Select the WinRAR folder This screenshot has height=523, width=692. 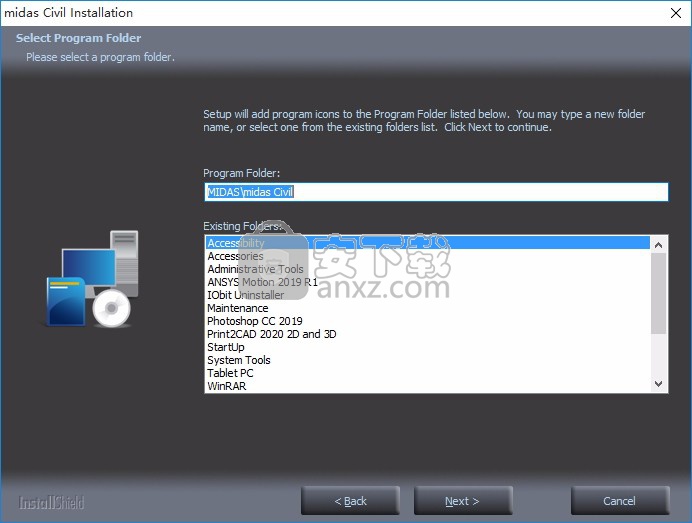(227, 386)
